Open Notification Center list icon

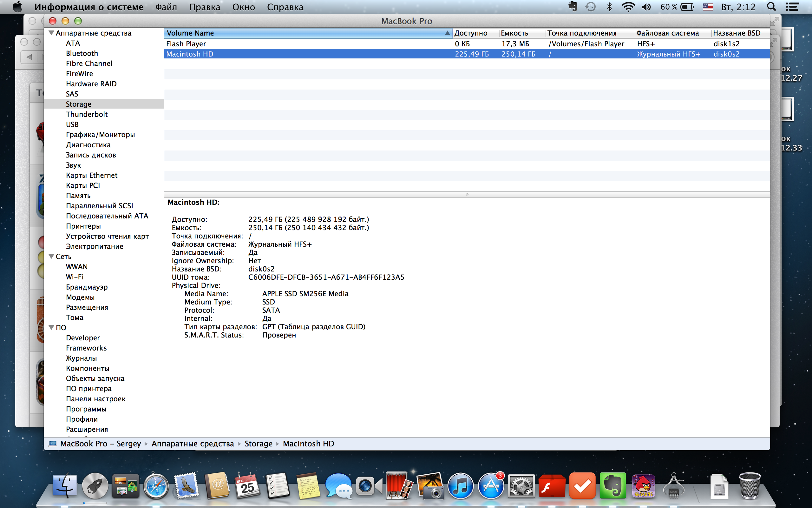pos(792,7)
